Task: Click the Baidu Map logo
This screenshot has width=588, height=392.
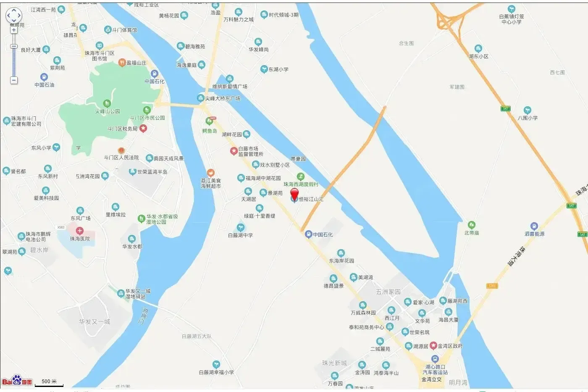Action: pyautogui.click(x=17, y=381)
